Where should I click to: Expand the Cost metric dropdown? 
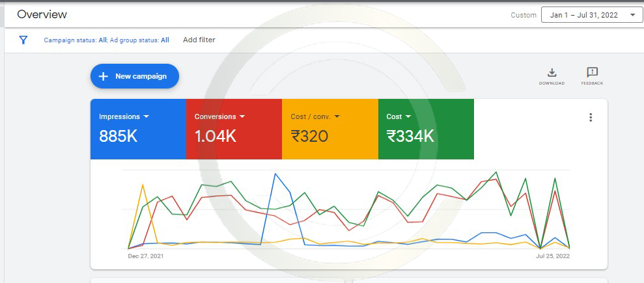point(408,116)
